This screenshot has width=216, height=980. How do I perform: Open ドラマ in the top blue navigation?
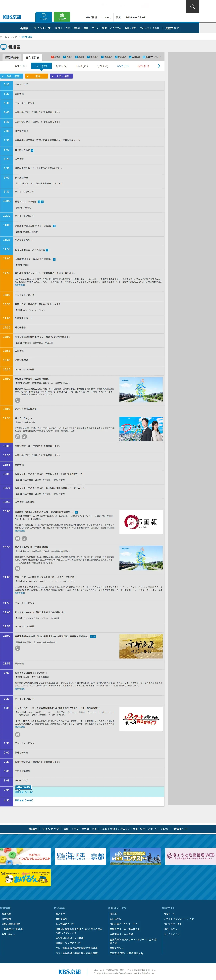click(x=67, y=28)
